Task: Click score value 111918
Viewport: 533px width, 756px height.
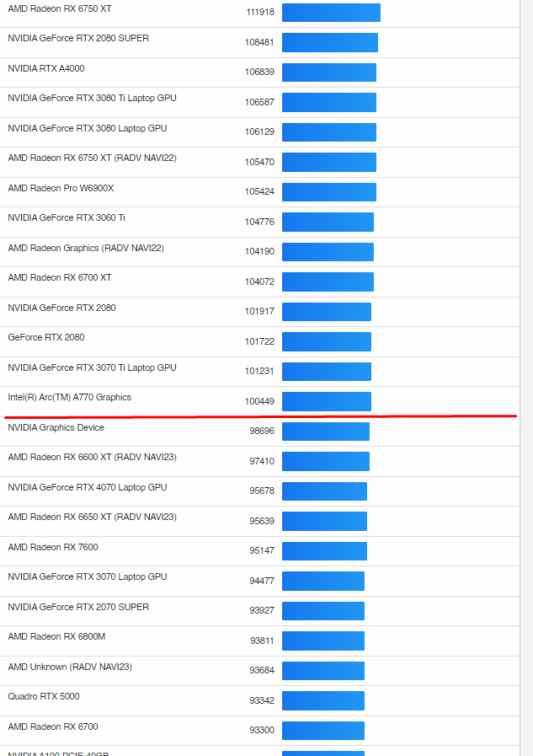Action: pyautogui.click(x=260, y=12)
